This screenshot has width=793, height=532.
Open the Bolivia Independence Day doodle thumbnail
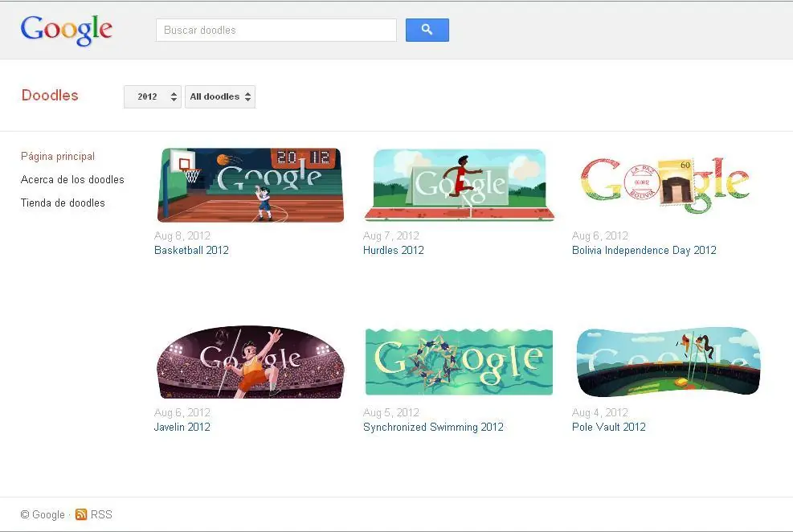coord(665,185)
